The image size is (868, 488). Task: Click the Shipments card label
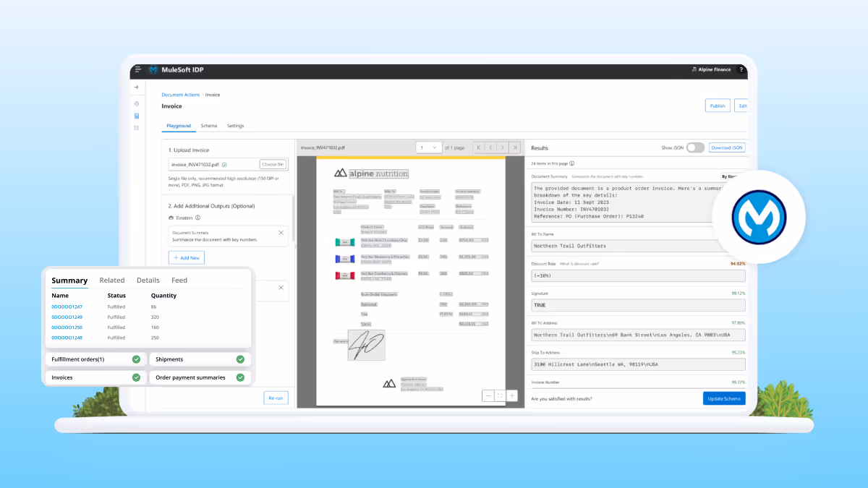point(169,359)
